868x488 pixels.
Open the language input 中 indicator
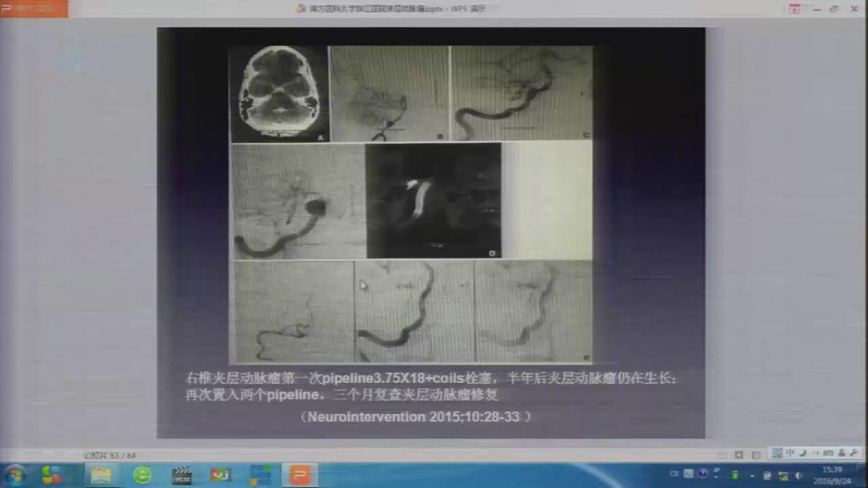(x=789, y=455)
